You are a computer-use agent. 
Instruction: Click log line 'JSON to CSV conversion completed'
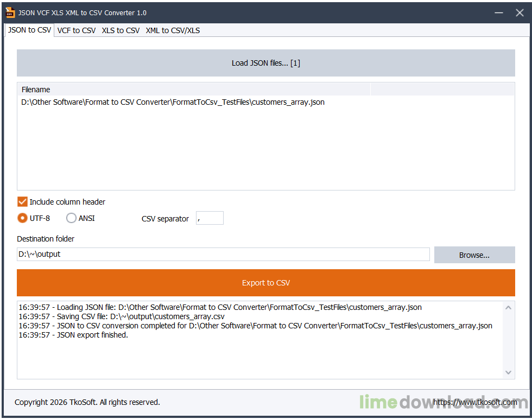[x=255, y=326]
